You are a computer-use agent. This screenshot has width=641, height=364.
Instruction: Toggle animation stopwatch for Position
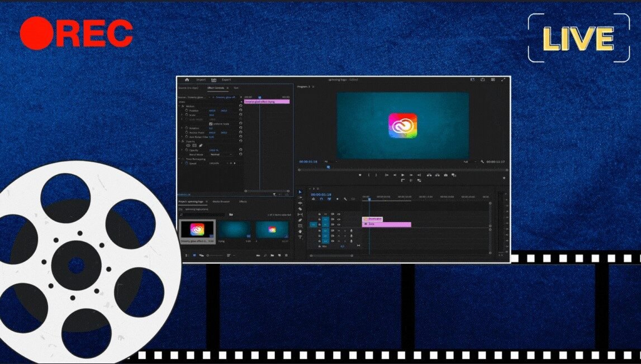187,111
